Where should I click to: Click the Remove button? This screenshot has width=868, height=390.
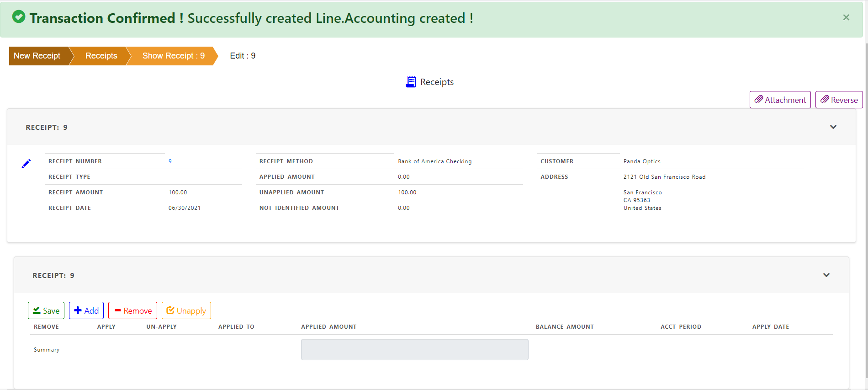[x=132, y=310]
